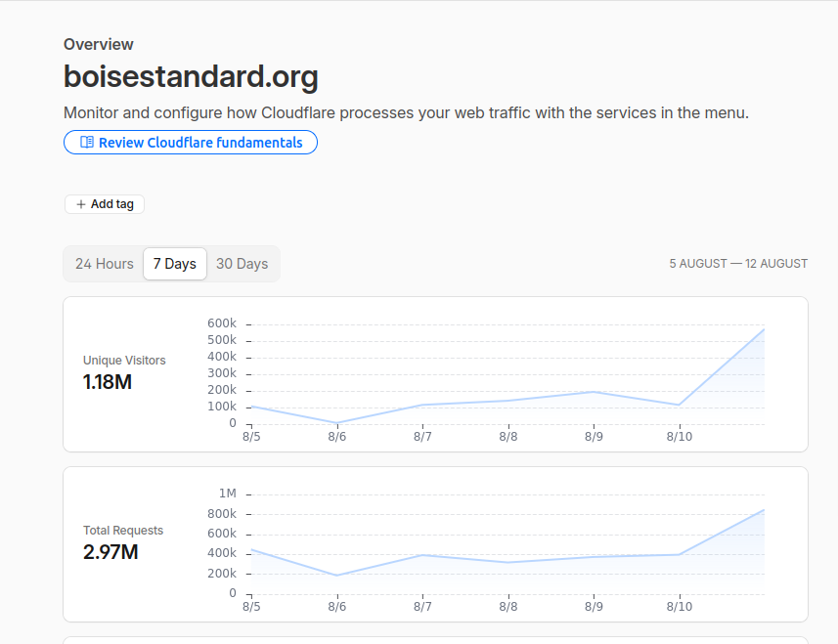Click the plus icon on Add tag
838x644 pixels.
coord(81,204)
